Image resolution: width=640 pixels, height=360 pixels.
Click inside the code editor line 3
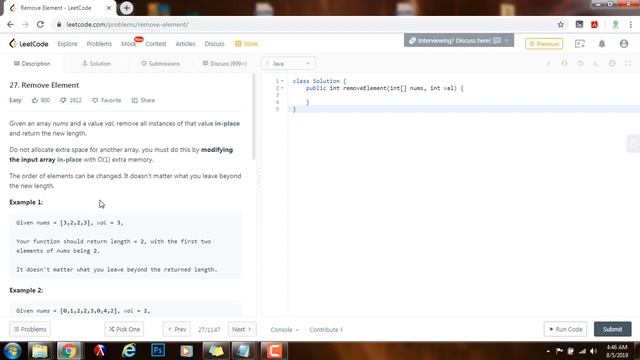(464, 95)
